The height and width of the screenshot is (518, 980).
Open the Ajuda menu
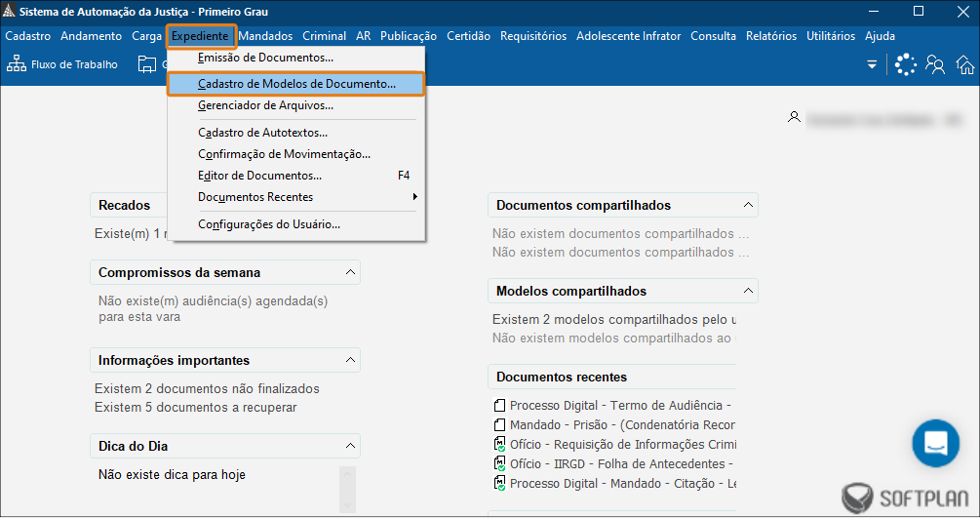880,36
